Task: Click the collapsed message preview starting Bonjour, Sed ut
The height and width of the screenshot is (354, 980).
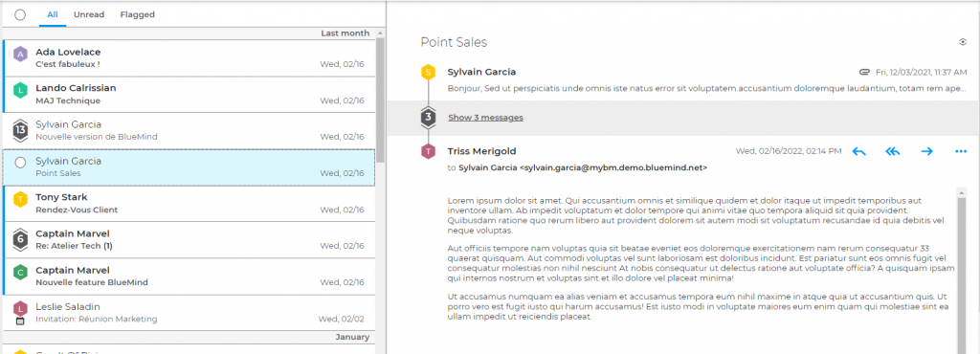Action: (x=707, y=88)
